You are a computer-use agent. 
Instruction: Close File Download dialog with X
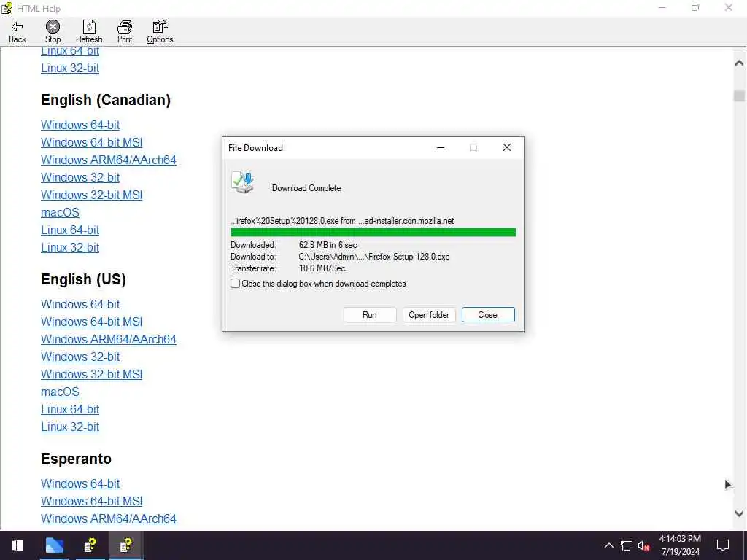tap(507, 147)
